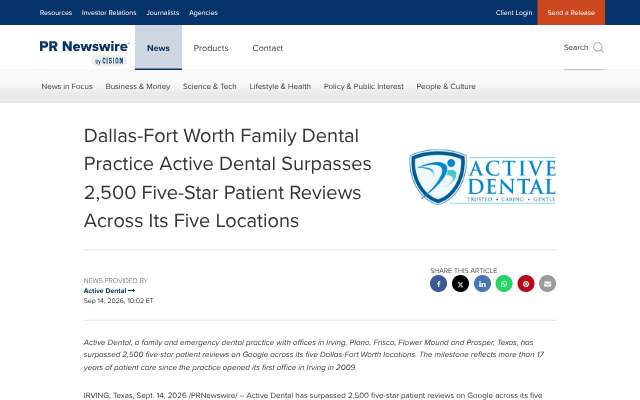Click the search magnifier icon

pyautogui.click(x=598, y=48)
